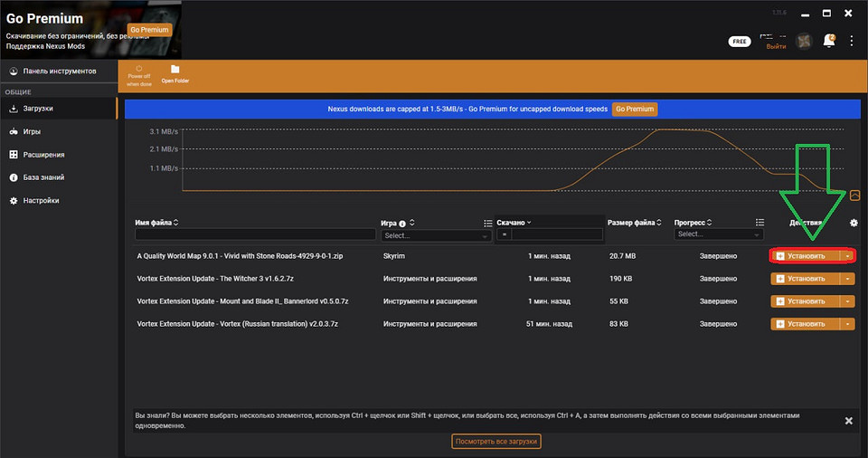Sort the list by Имя файла column
Screen dimensions: 868x458
click(x=156, y=223)
